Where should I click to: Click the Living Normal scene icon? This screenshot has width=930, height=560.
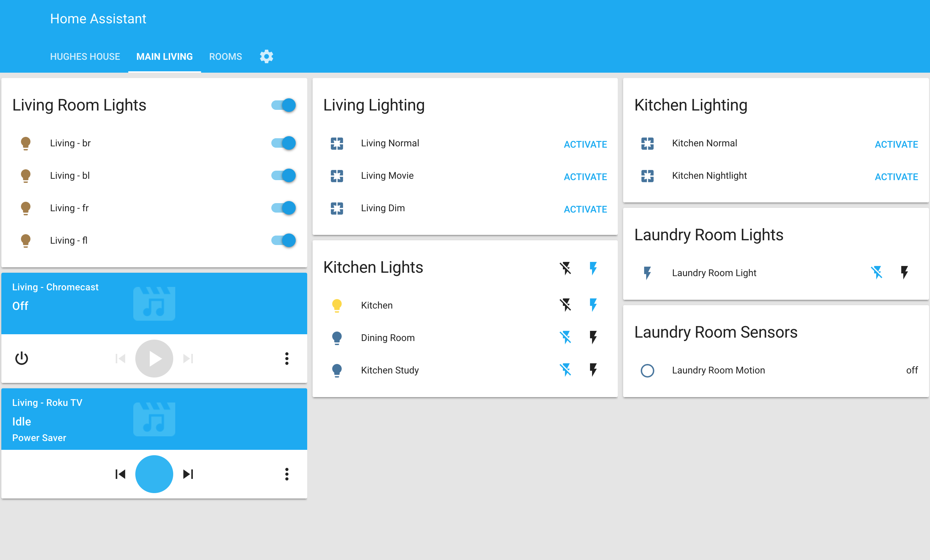[337, 143]
